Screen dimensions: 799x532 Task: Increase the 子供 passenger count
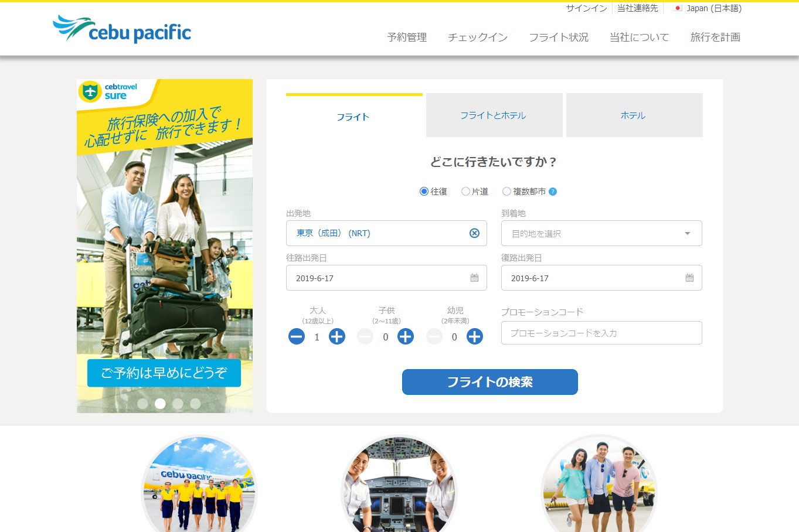pos(406,336)
